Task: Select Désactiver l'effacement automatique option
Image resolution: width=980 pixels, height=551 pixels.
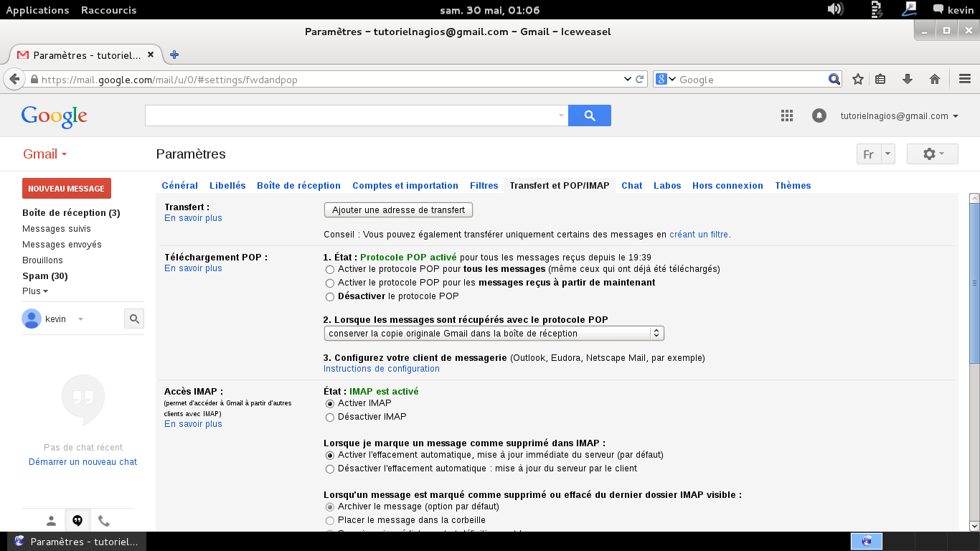Action: 330,469
